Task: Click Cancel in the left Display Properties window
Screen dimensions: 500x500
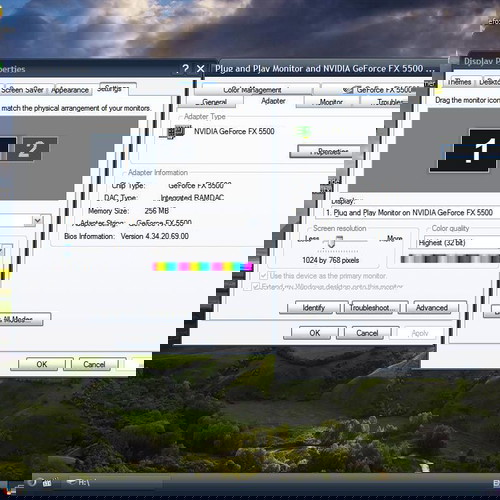Action: coord(94,364)
